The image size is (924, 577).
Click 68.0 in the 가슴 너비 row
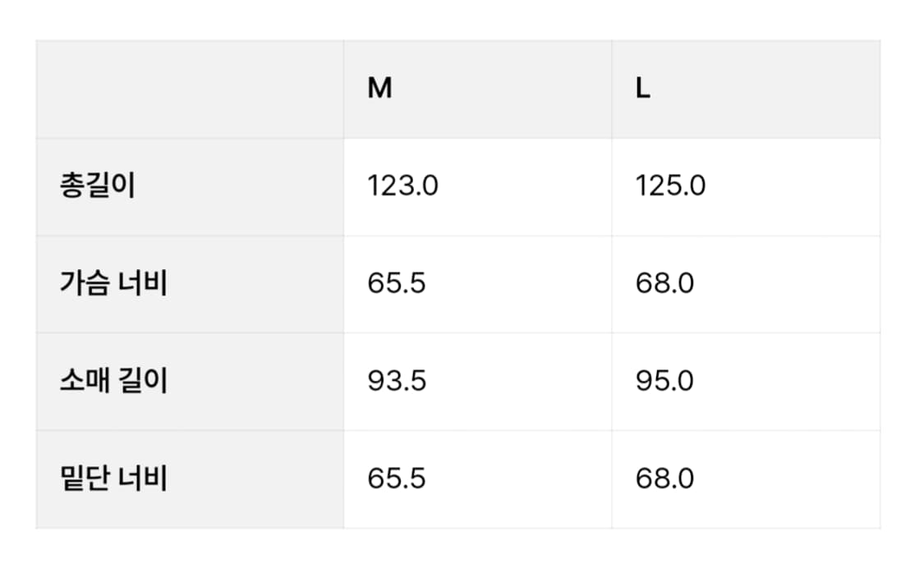664,284
